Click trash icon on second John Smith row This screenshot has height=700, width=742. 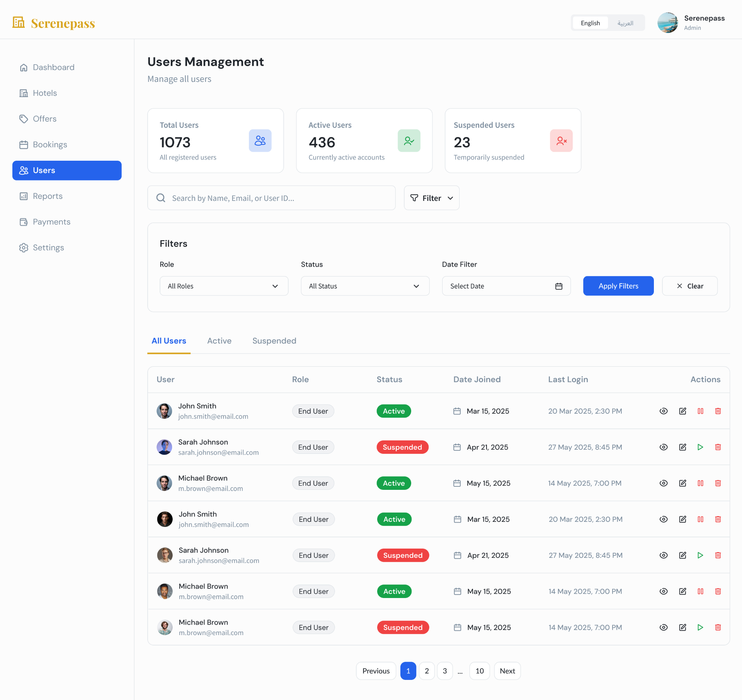click(718, 519)
